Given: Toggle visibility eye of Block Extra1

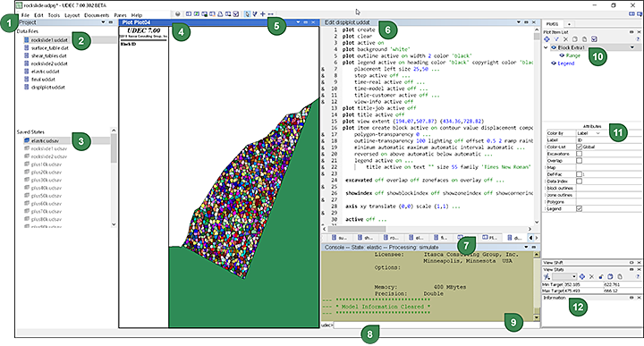Looking at the screenshot, I should [x=554, y=47].
